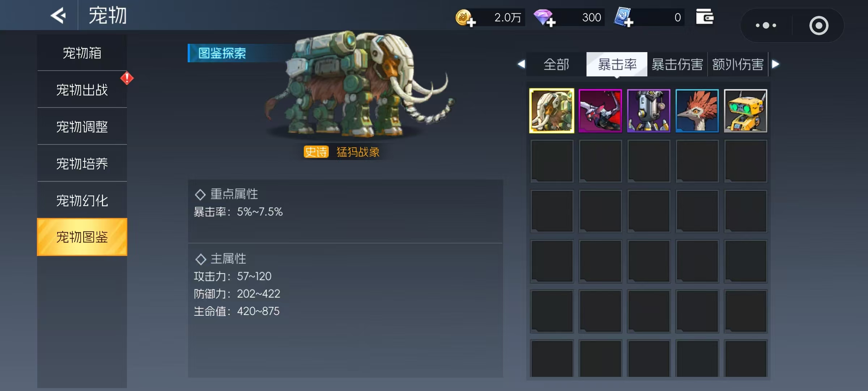
Task: Add gold coins via coin icon
Action: (465, 18)
